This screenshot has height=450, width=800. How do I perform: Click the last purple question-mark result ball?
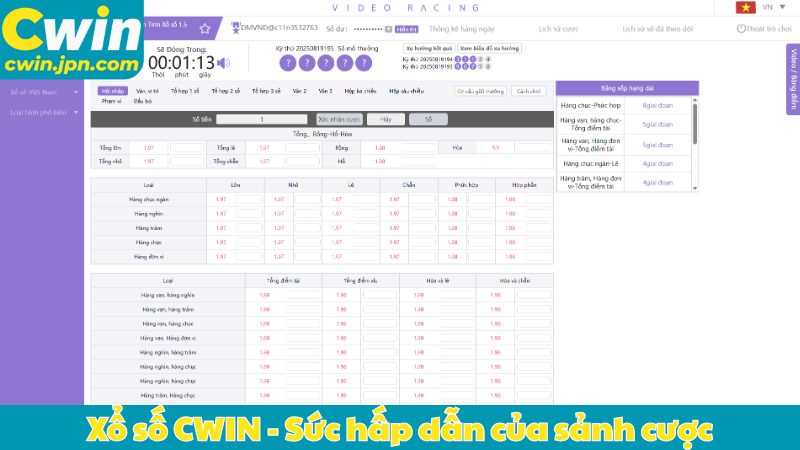coord(365,63)
